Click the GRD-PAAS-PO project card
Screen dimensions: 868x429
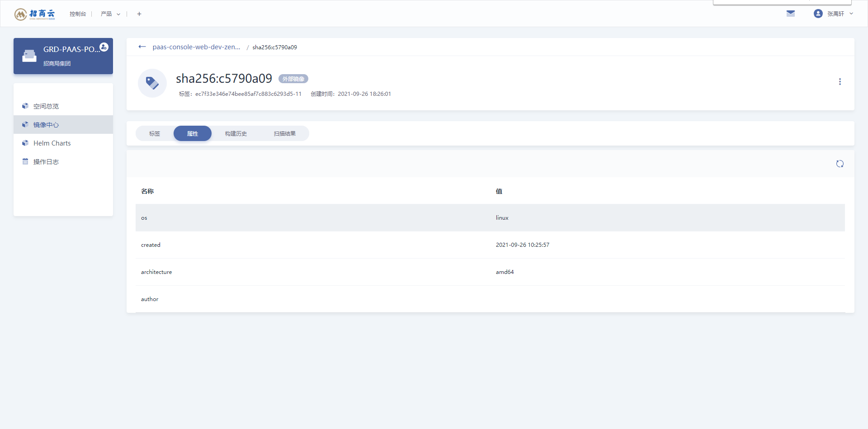(63, 56)
